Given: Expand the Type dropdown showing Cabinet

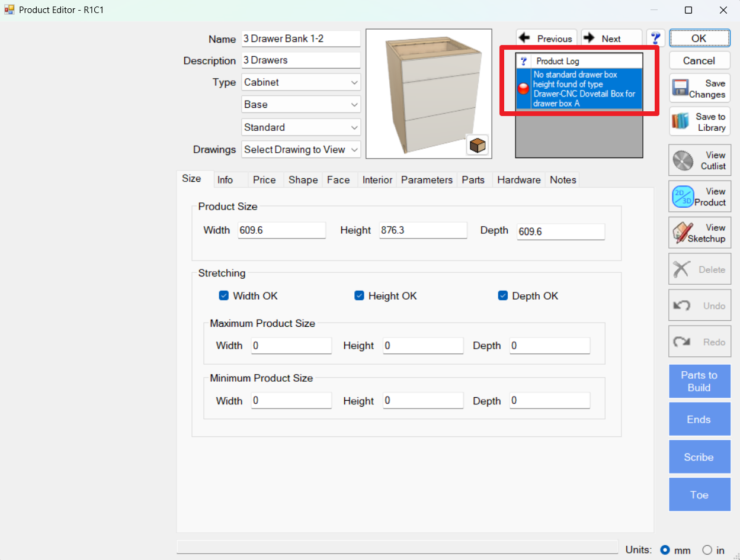Looking at the screenshot, I should pyautogui.click(x=301, y=82).
